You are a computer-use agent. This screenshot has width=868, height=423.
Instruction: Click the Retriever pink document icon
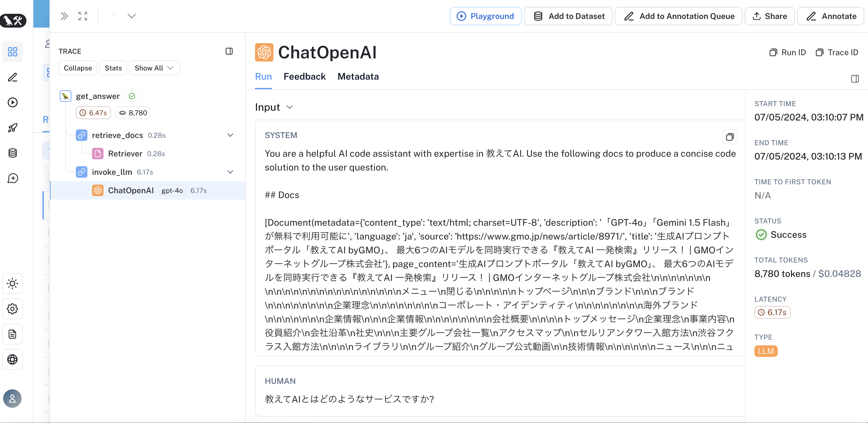pos(98,154)
